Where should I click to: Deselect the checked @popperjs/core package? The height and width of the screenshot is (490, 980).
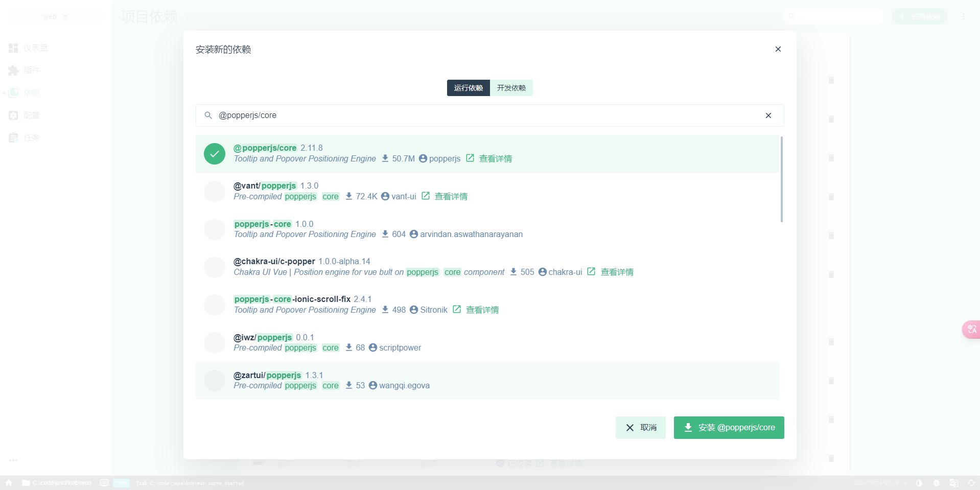pyautogui.click(x=215, y=154)
